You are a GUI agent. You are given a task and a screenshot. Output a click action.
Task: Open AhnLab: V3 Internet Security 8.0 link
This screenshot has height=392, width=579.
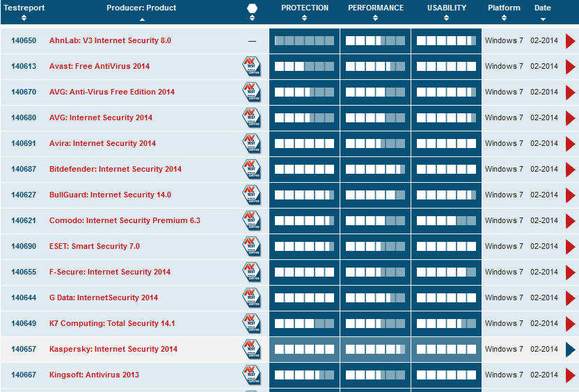(x=110, y=40)
